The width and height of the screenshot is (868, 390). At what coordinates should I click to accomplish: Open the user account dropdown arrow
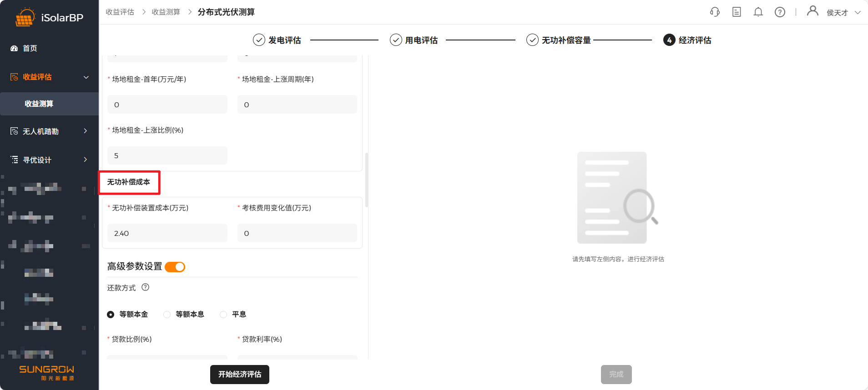pos(858,13)
